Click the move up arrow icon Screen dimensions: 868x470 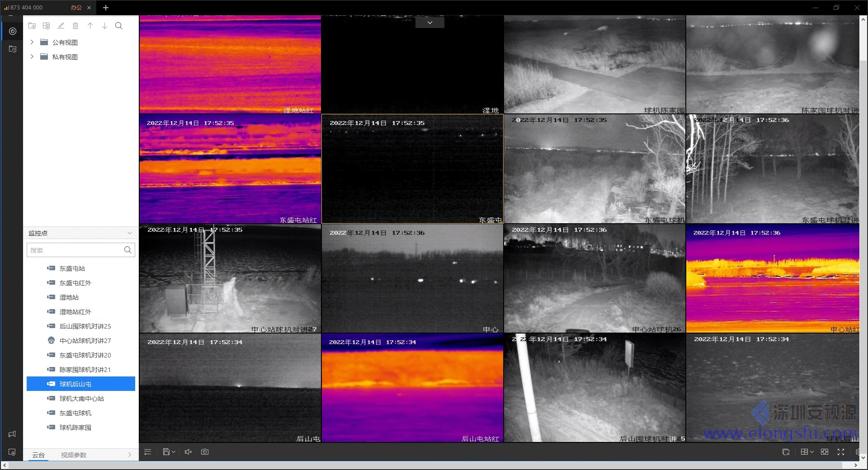pos(90,26)
